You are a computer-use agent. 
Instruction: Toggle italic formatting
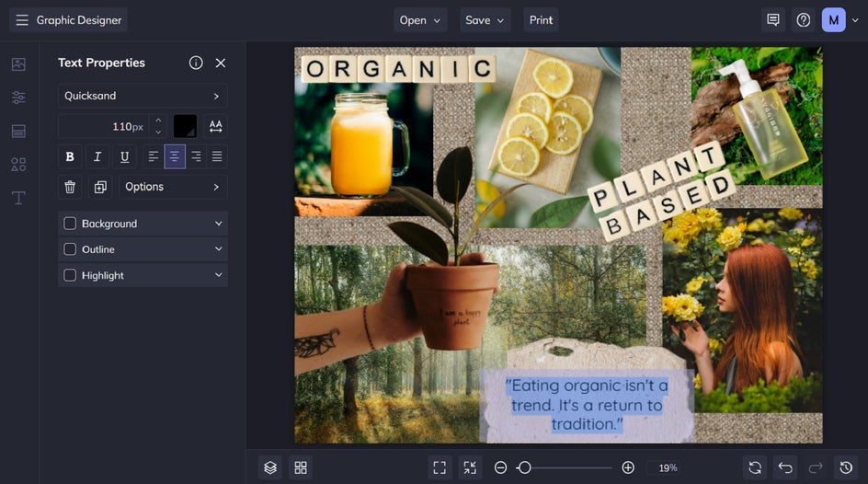[x=97, y=156]
